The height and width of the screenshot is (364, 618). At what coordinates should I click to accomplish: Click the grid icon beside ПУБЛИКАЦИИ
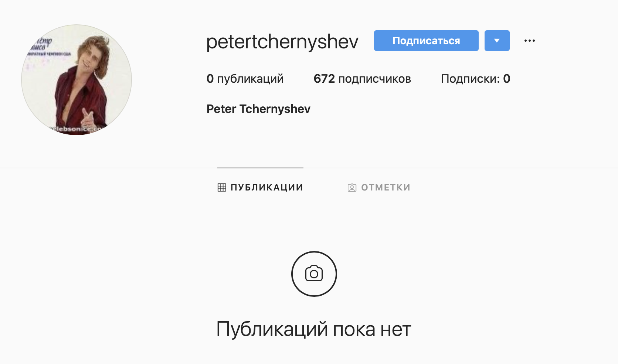click(x=222, y=188)
